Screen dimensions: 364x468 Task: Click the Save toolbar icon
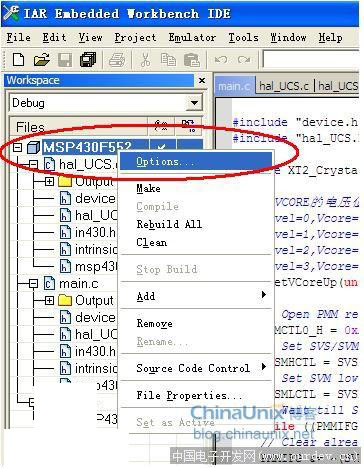click(65, 60)
